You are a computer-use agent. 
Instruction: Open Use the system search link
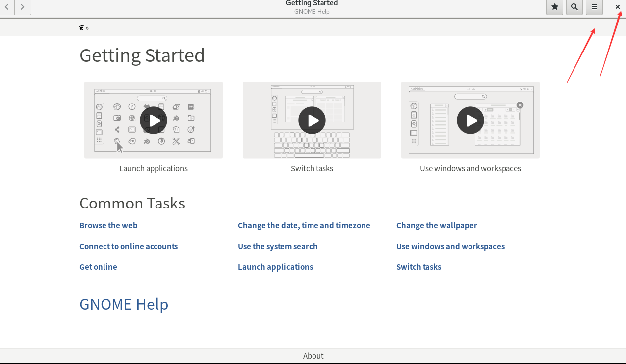[278, 246]
